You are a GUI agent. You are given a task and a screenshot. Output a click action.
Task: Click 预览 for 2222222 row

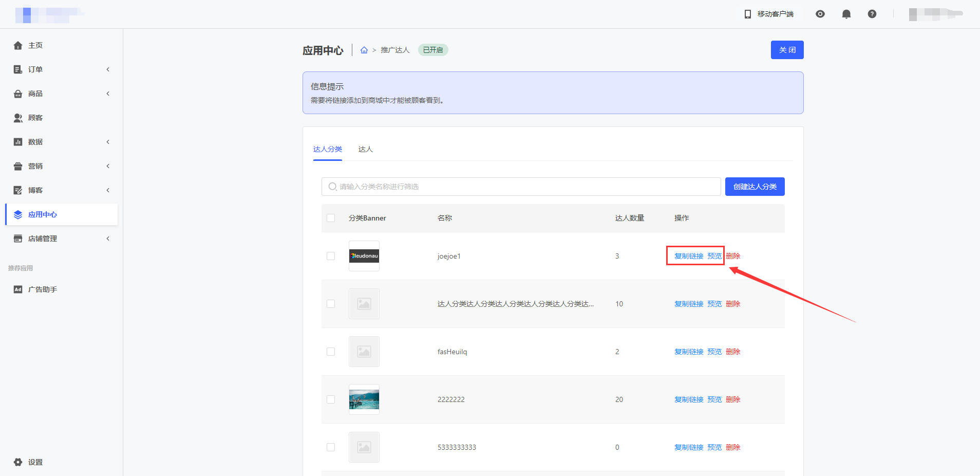(x=714, y=399)
